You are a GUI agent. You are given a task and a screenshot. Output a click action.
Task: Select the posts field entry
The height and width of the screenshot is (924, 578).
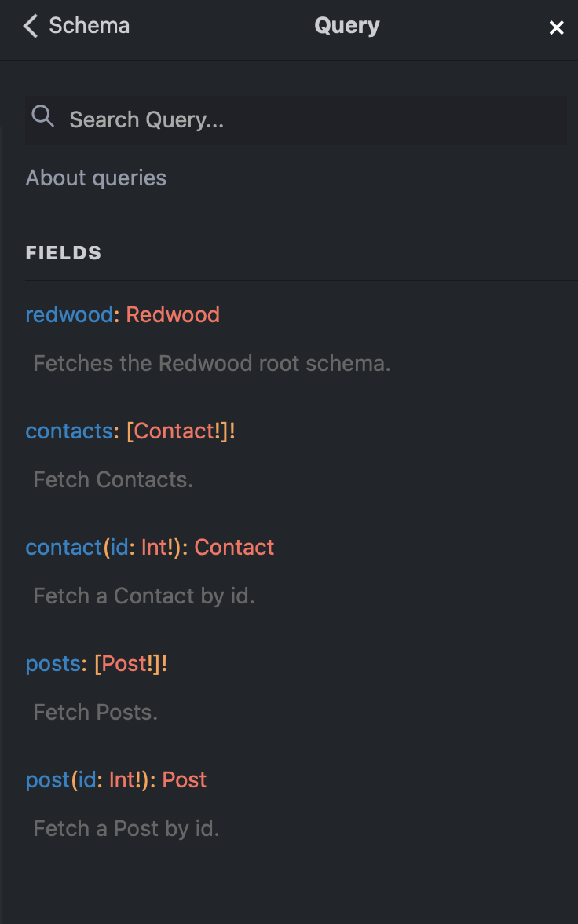point(53,663)
